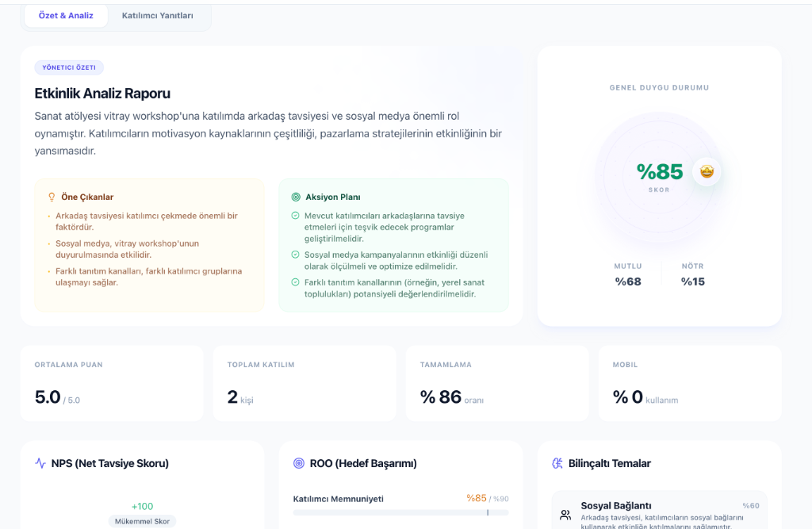
Task: Click the circled check icon beside Aksiyon Planı
Action: click(x=295, y=197)
